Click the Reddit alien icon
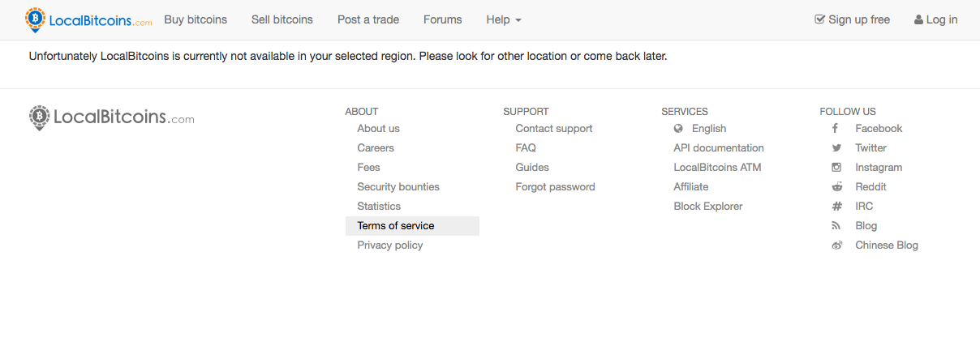 coord(836,187)
